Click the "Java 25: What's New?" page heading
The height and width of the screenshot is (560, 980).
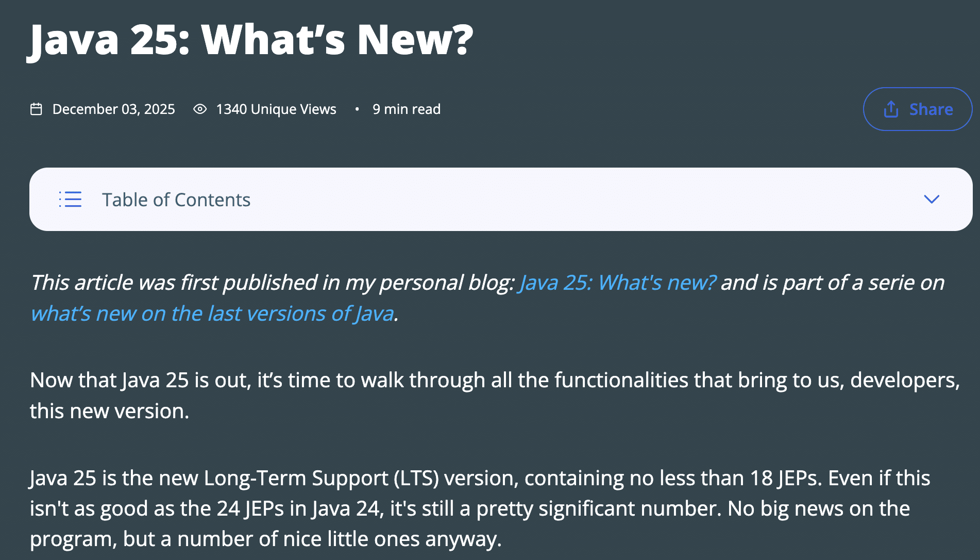click(x=250, y=40)
